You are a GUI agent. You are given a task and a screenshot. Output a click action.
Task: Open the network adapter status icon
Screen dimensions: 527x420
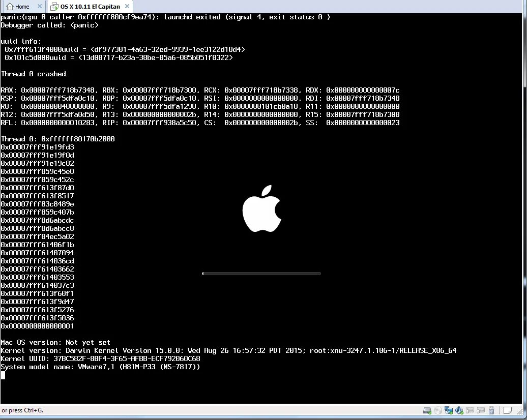coord(448,410)
